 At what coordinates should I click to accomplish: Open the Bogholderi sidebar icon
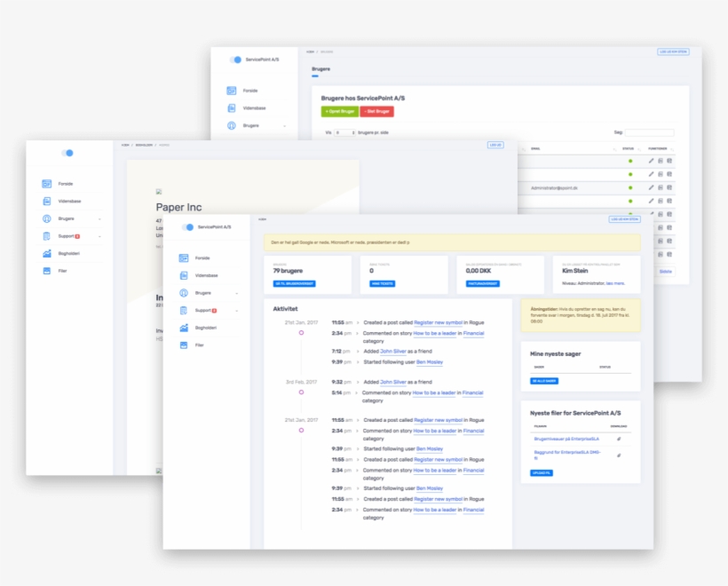[x=183, y=327]
